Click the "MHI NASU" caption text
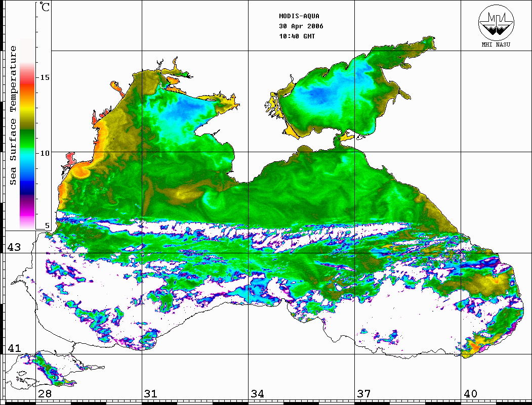Screen dimensions: 532x405 [x=496, y=44]
